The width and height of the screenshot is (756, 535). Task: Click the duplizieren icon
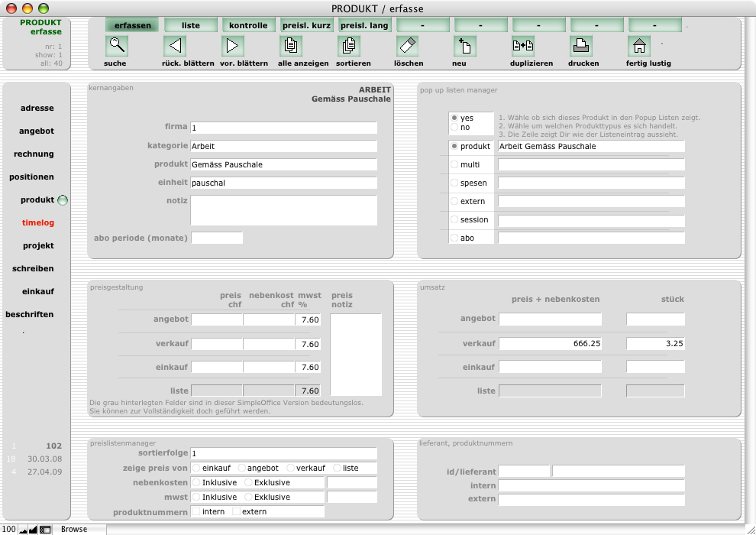point(523,46)
